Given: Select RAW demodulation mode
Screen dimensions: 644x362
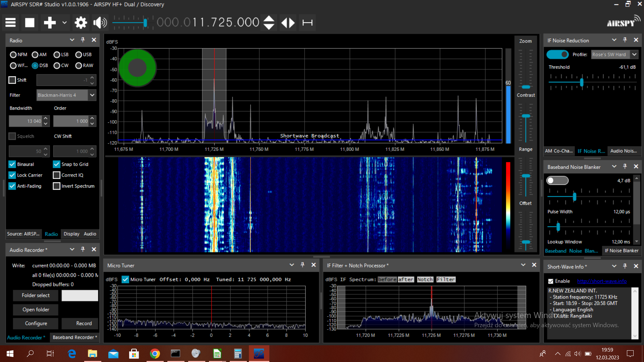Looking at the screenshot, I should pos(78,66).
